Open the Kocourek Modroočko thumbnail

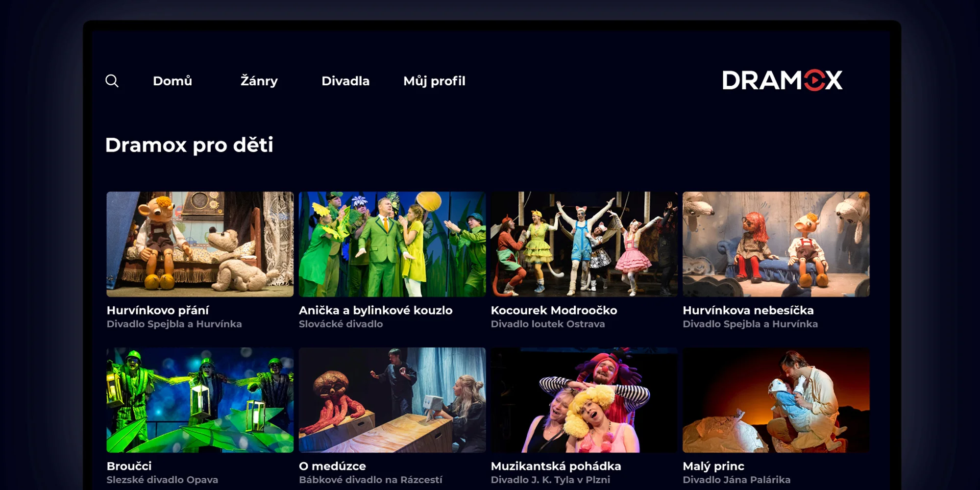point(584,244)
